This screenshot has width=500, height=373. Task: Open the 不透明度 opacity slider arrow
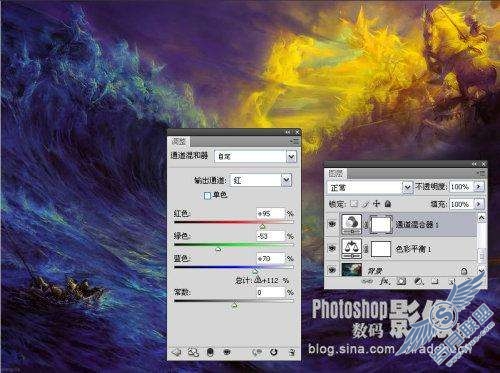tap(479, 187)
